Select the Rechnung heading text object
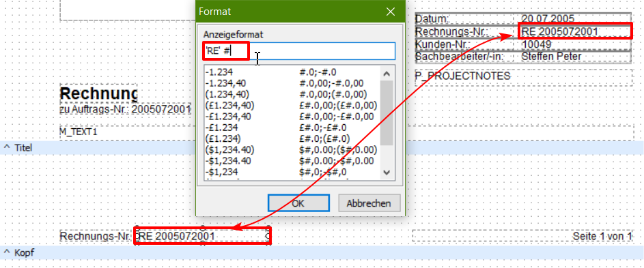 [x=99, y=93]
